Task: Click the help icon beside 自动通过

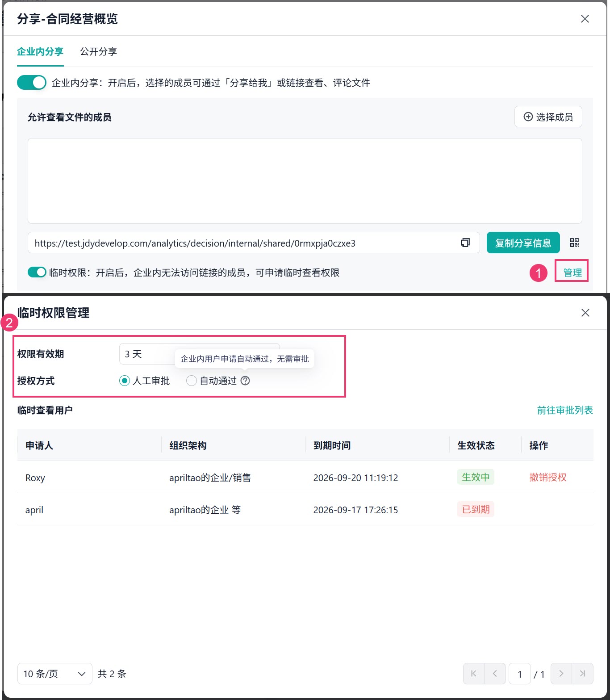Action: tap(245, 381)
